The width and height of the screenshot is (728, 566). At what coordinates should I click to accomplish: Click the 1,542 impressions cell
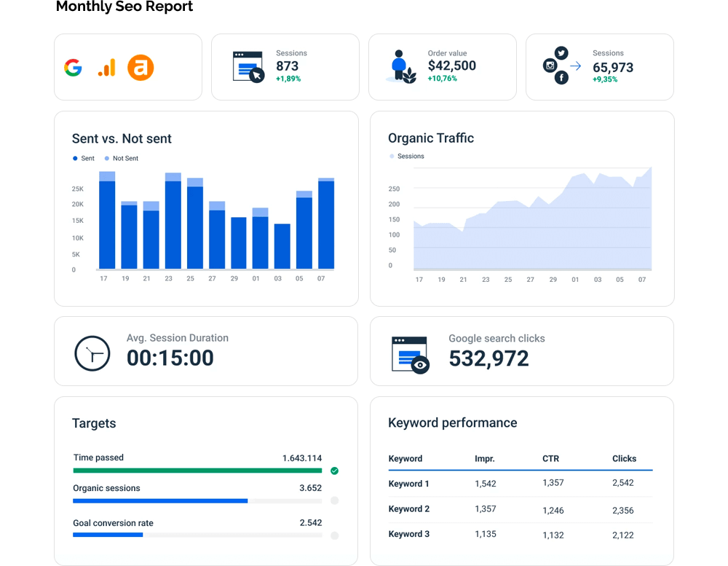(x=485, y=484)
